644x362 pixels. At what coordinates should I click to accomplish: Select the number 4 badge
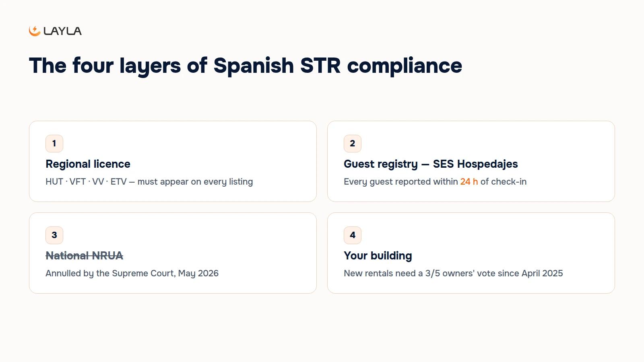353,235
